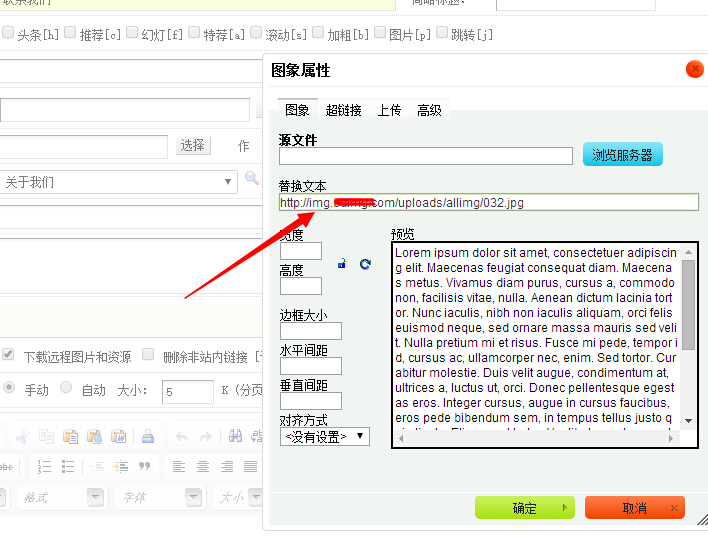Check the 特荐[a] checkbox
Screen dimensions: 708x544
pyautogui.click(x=194, y=32)
